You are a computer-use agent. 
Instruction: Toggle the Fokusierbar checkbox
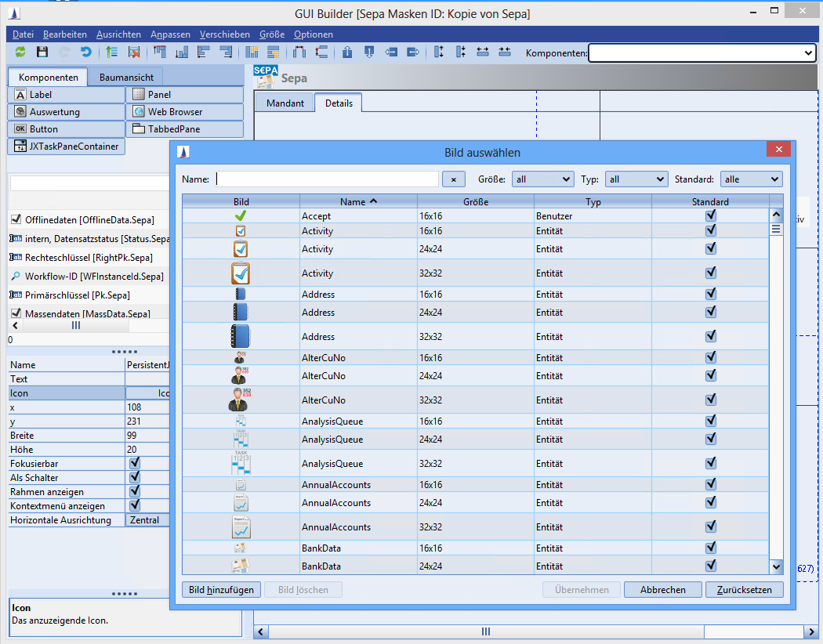[135, 463]
